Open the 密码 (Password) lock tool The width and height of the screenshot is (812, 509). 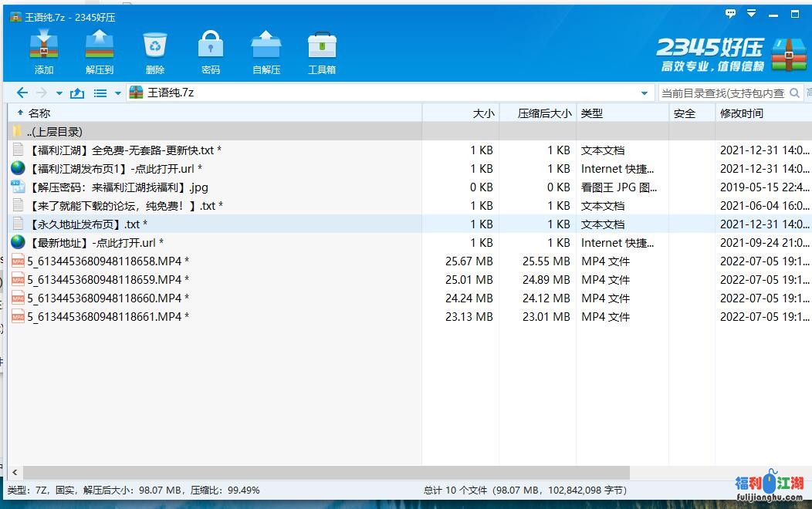211,52
